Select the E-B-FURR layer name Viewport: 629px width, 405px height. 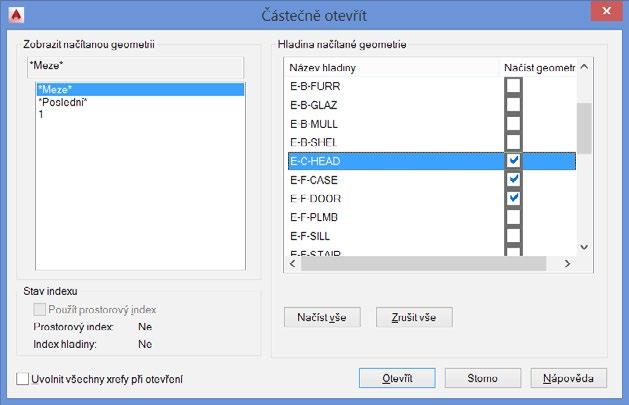[315, 86]
